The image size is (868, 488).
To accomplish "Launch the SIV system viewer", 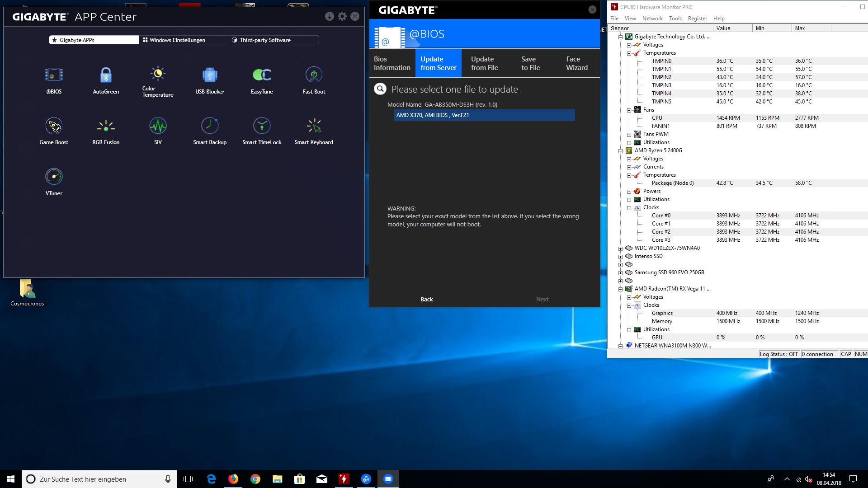I will pyautogui.click(x=158, y=127).
